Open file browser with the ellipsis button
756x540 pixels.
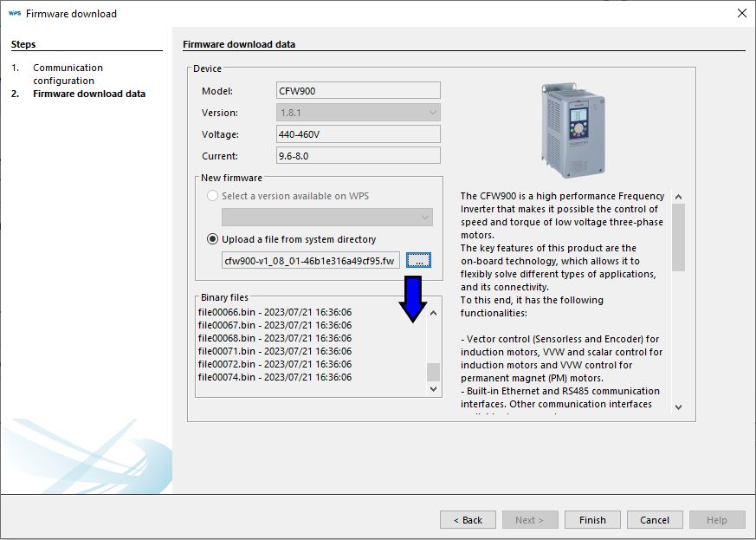coord(418,261)
